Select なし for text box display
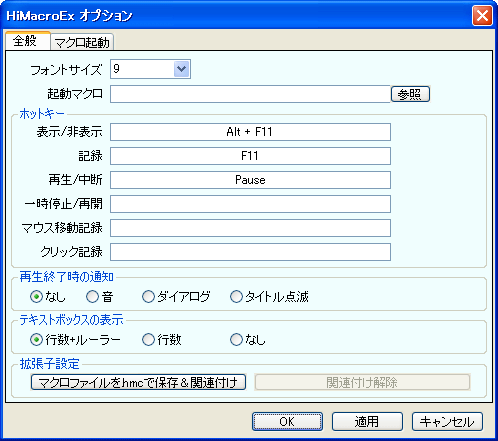 click(236, 340)
